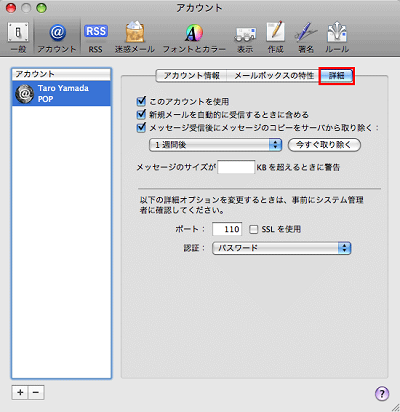
Task: Open the 迷惑メール junk mail preferences
Action: coord(135,37)
